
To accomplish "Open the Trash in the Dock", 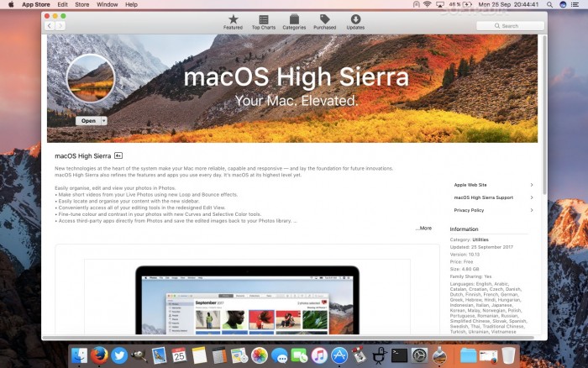I will (x=508, y=355).
